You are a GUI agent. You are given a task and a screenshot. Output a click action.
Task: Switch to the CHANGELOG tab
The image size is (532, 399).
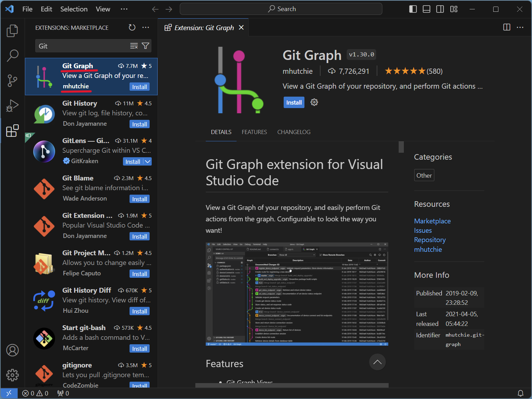[x=294, y=132]
